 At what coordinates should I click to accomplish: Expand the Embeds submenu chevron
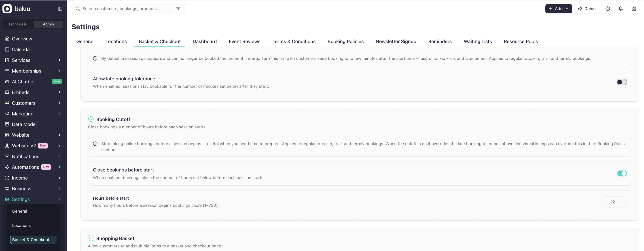click(59, 92)
